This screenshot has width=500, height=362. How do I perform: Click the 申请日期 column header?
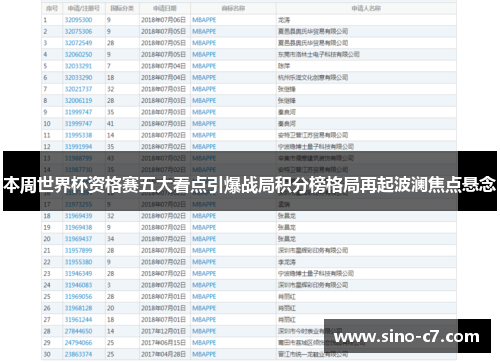[x=165, y=8]
